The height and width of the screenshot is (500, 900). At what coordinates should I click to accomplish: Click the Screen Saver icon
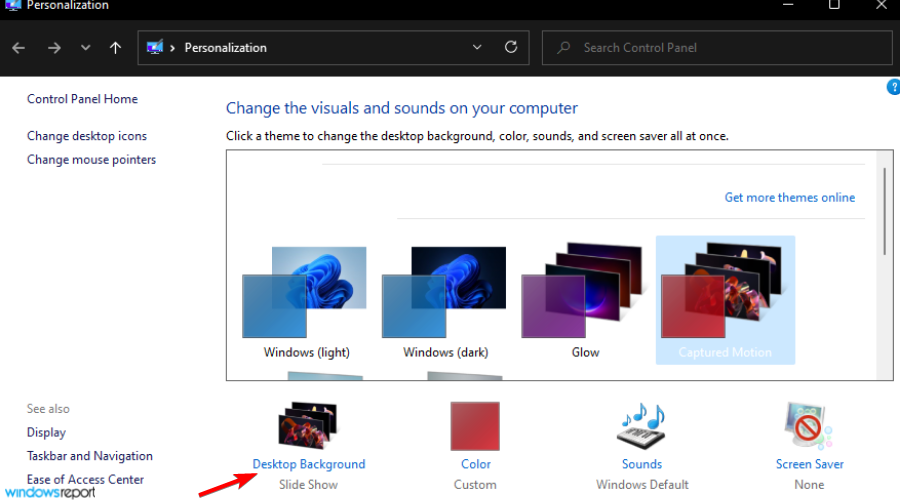[808, 426]
